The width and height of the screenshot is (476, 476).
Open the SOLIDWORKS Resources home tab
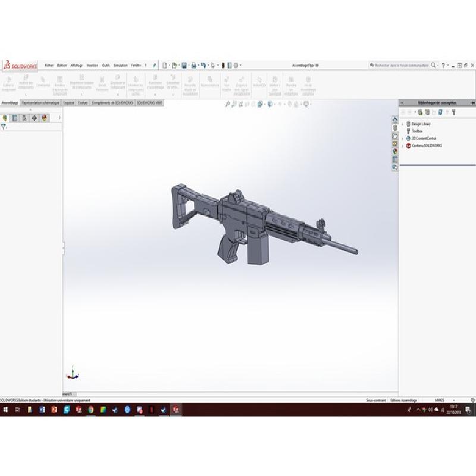pyautogui.click(x=395, y=120)
